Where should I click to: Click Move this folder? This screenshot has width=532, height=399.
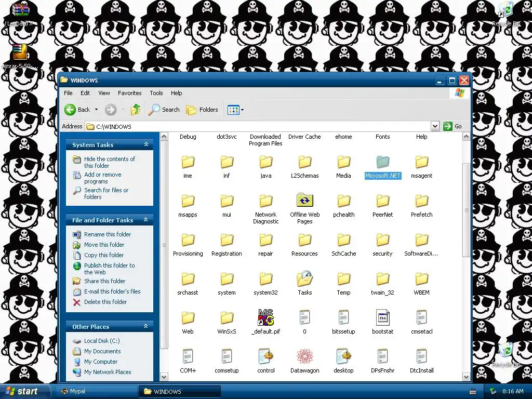coord(104,245)
